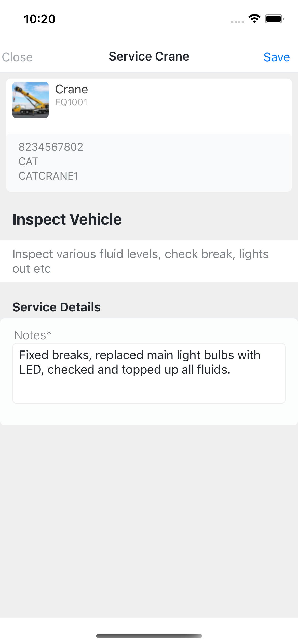Save the crane service record

tap(277, 57)
